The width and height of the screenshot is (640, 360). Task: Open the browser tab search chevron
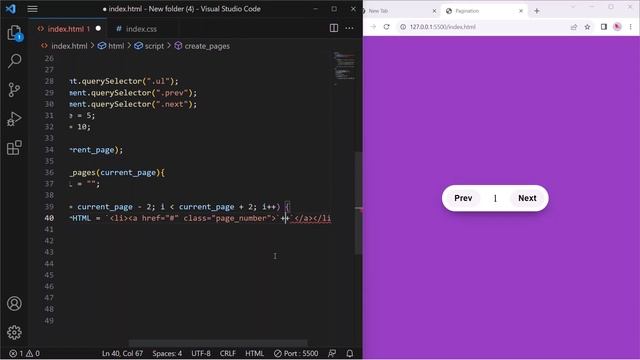(573, 7)
